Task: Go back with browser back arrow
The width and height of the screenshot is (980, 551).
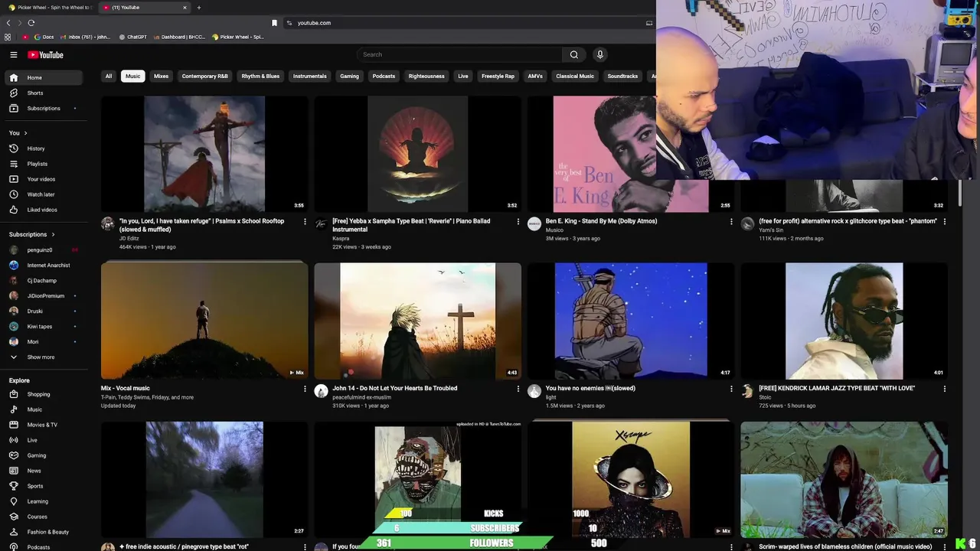Action: [x=8, y=23]
